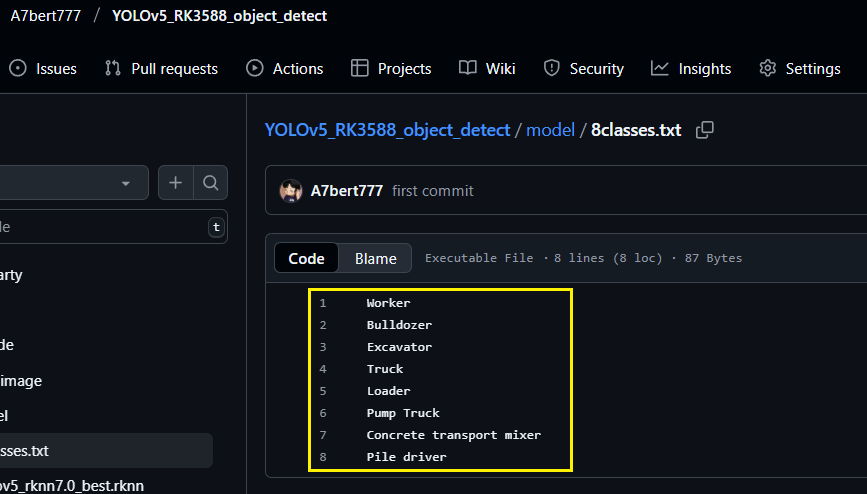Click line number 8
867x494 pixels.
pos(323,457)
